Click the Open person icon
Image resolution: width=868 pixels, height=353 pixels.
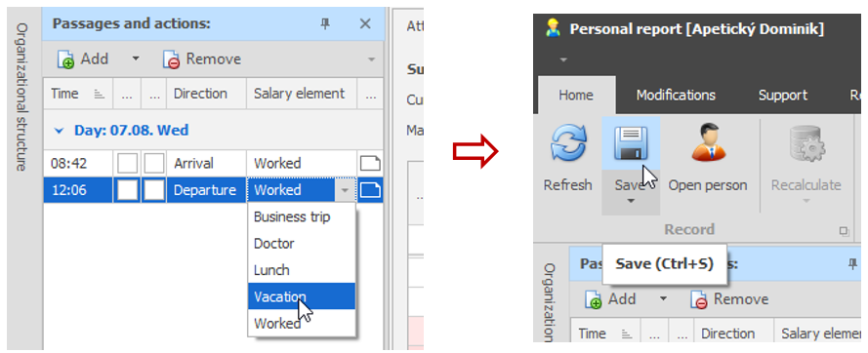[x=706, y=143]
